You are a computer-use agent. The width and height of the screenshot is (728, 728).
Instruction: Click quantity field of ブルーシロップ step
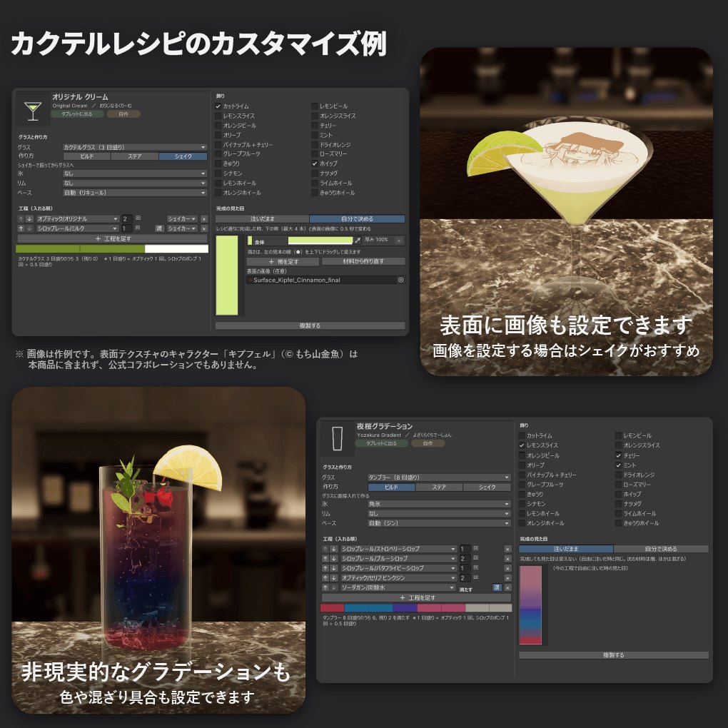click(465, 559)
